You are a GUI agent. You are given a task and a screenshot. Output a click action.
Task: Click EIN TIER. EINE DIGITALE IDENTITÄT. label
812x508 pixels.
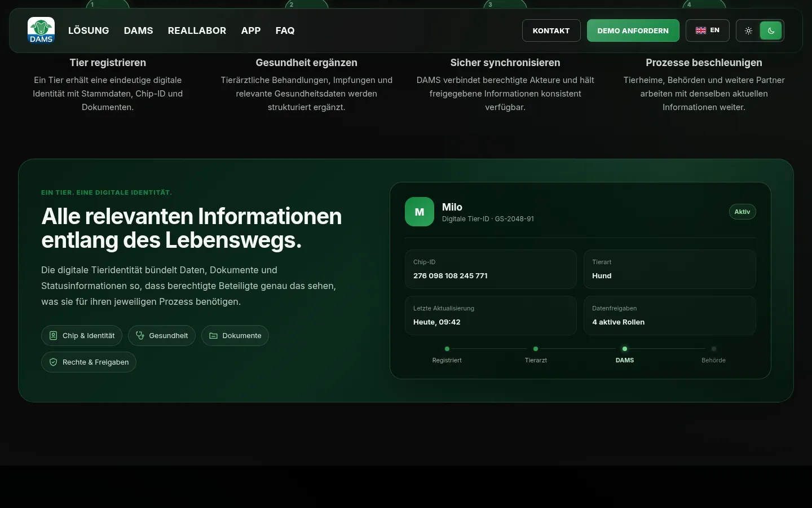(107, 192)
